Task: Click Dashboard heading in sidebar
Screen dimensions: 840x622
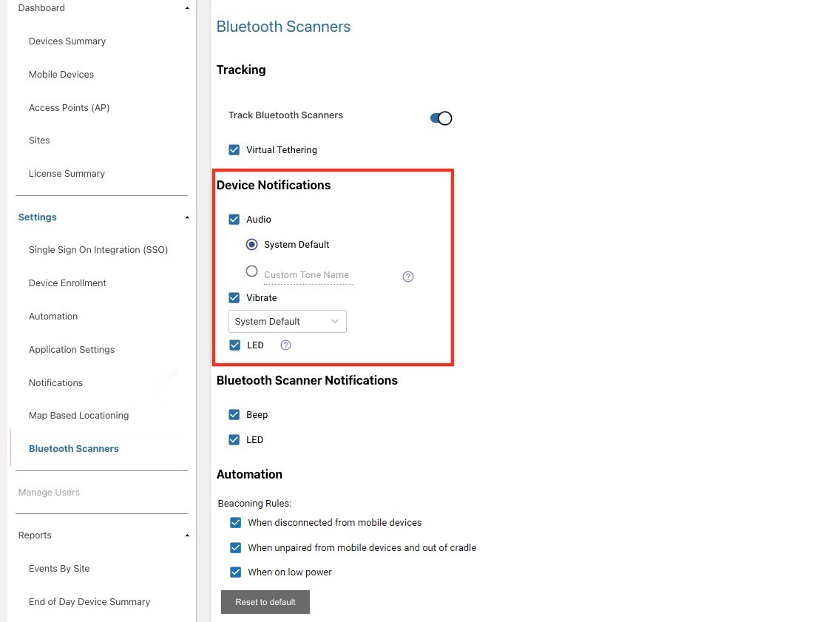Action: pos(41,8)
